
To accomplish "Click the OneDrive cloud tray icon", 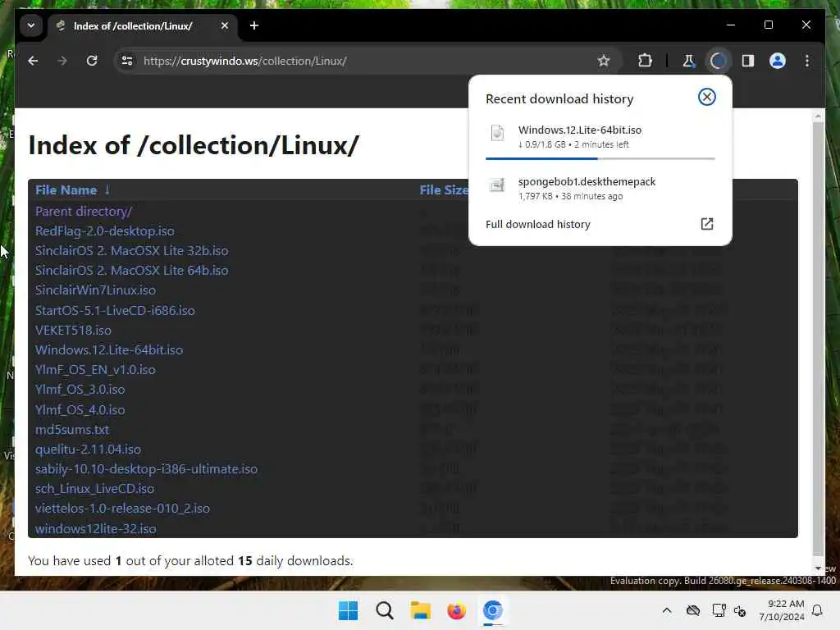I will click(692, 610).
